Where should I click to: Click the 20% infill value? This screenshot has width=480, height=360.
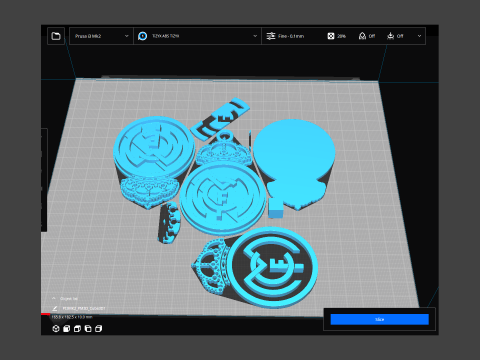pyautogui.click(x=342, y=36)
